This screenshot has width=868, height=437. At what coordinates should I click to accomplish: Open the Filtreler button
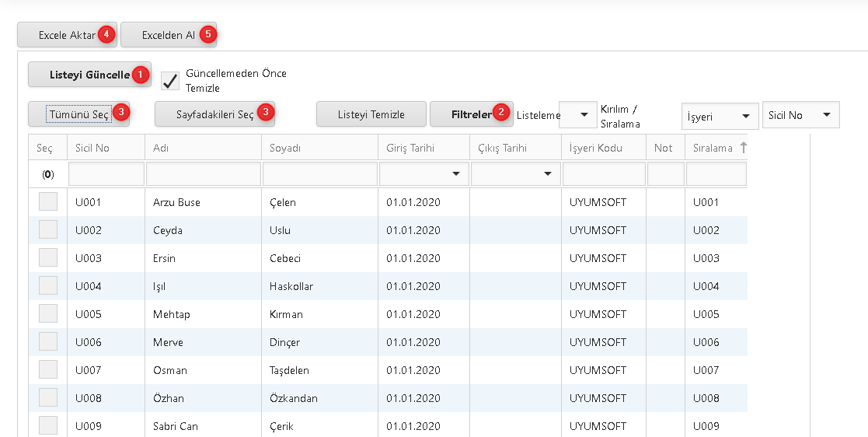pos(471,114)
